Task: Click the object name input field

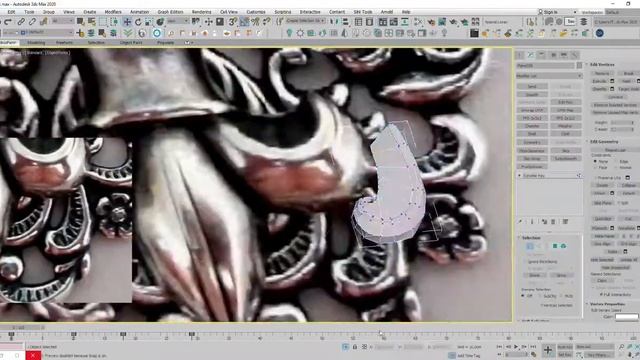Action: tap(546, 65)
